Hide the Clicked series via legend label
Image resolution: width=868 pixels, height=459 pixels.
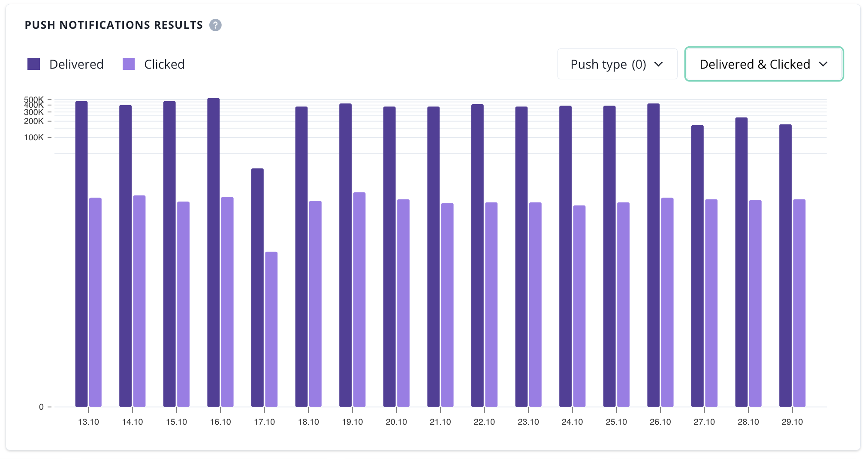click(164, 64)
